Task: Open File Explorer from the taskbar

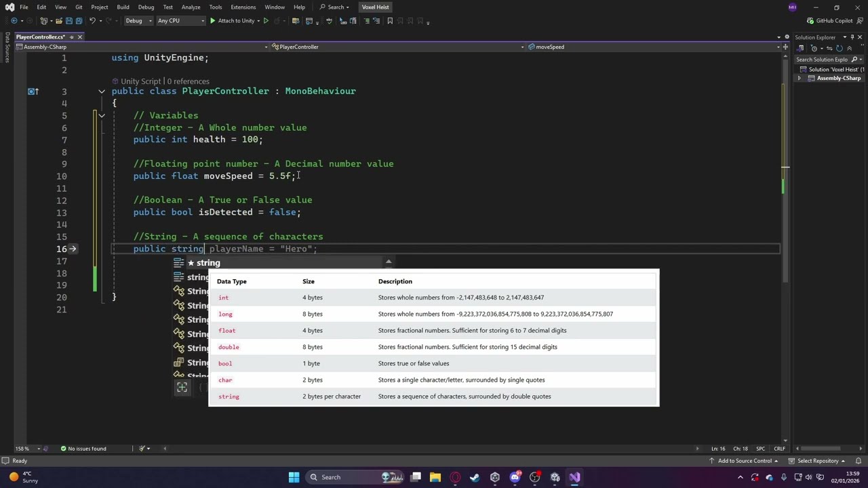Action: (435, 477)
